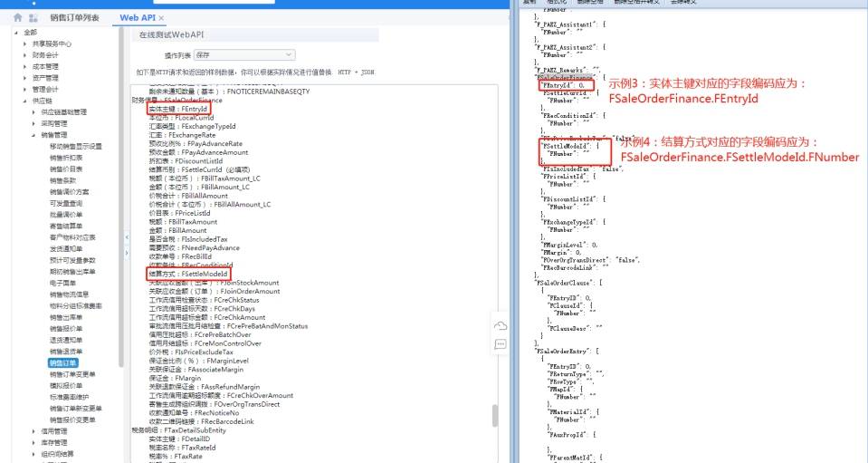The image size is (868, 463).
Task: Select 销售价目表 in the tree
Action: [x=66, y=169]
